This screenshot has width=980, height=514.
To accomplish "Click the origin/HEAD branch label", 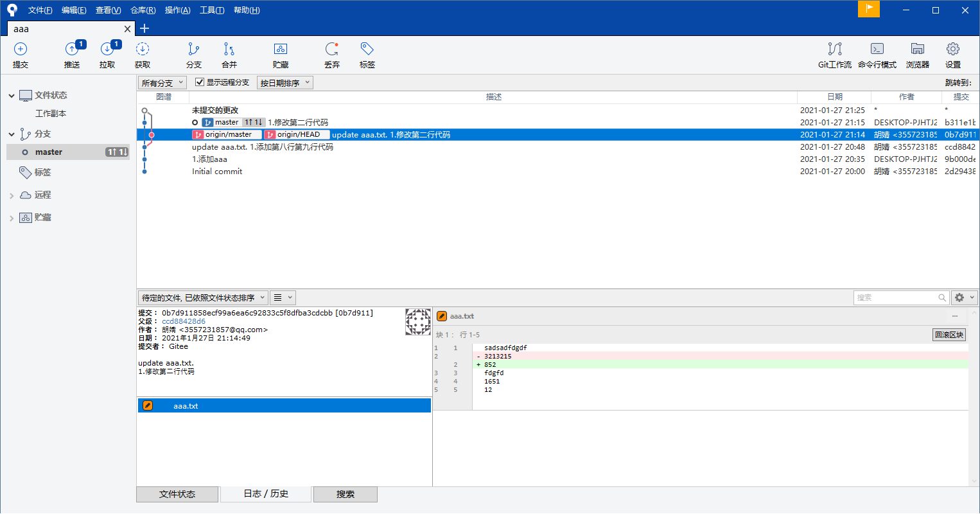I will click(x=297, y=135).
